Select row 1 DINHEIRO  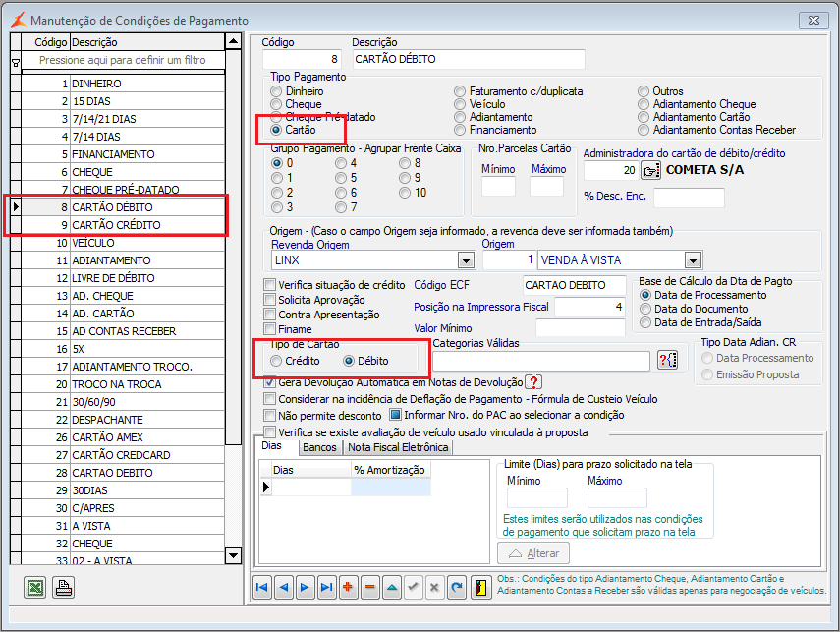123,84
